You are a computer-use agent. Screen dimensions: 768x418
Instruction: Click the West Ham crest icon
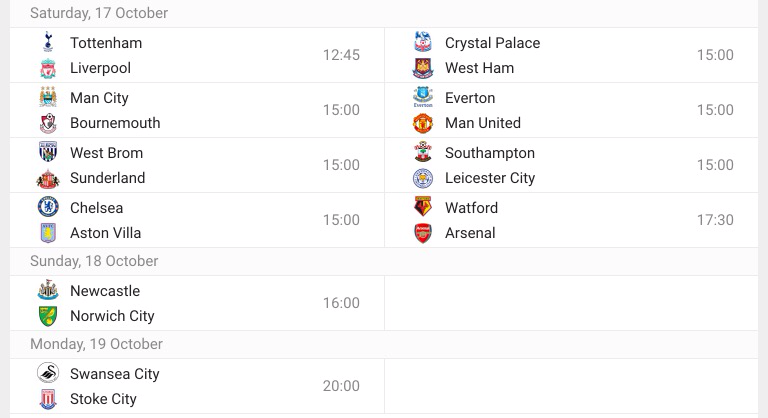[423, 68]
